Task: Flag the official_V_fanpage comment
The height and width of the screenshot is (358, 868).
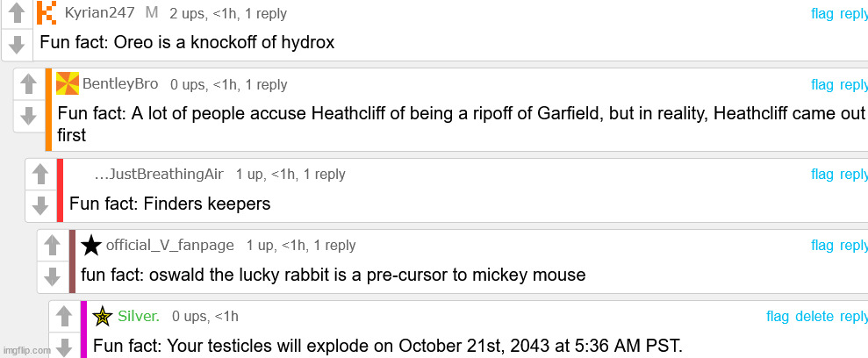Action: coord(822,246)
